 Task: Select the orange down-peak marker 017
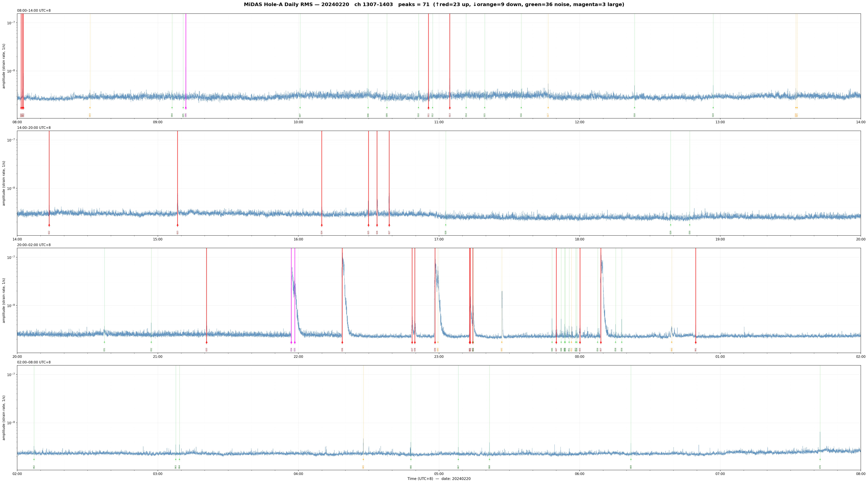[x=548, y=108]
